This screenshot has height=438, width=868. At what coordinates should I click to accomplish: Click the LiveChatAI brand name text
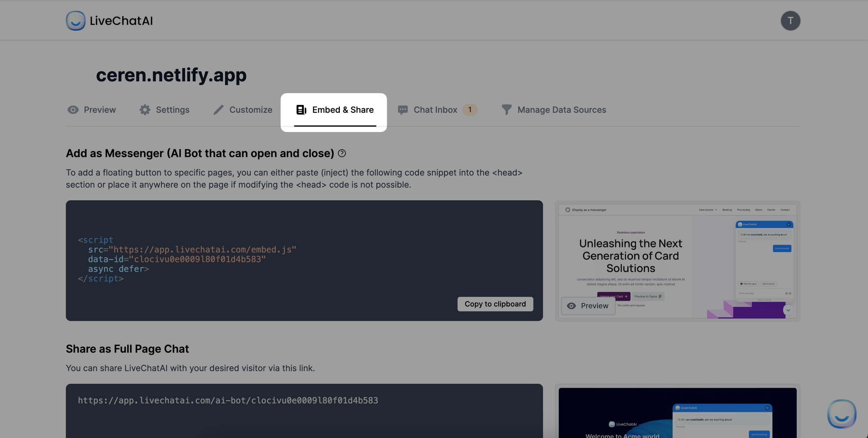(x=121, y=21)
